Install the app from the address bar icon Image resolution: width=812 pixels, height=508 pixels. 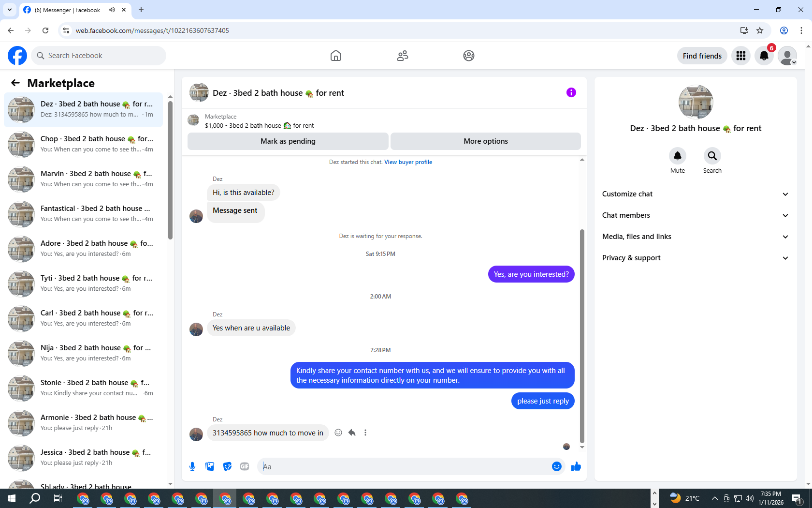pos(744,30)
